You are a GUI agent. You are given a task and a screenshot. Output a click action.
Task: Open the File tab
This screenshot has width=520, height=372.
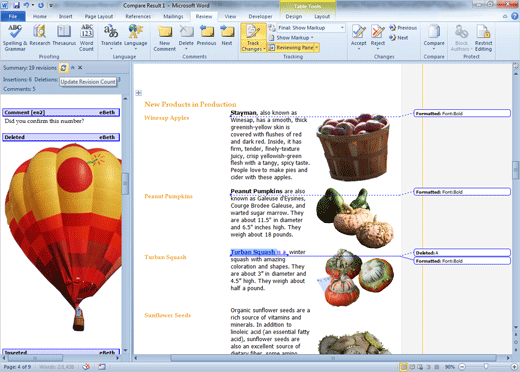tap(13, 16)
